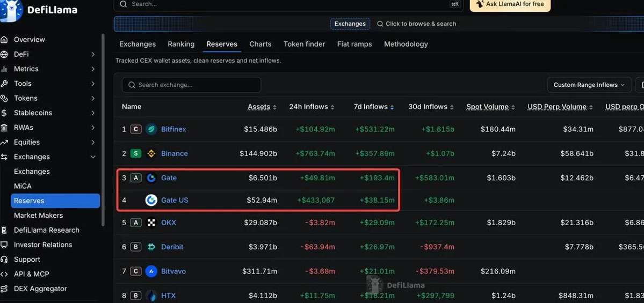Click the Investor Relations presentation icon

(4, 245)
